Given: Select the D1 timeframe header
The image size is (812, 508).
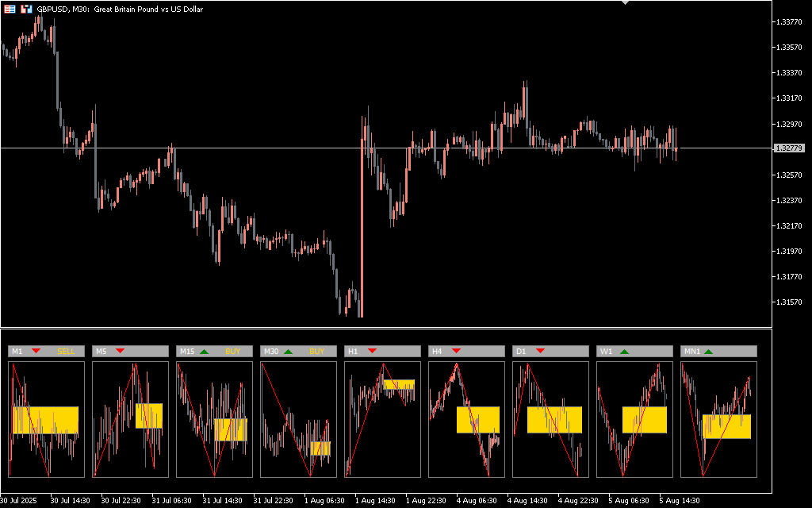Looking at the screenshot, I should (521, 351).
